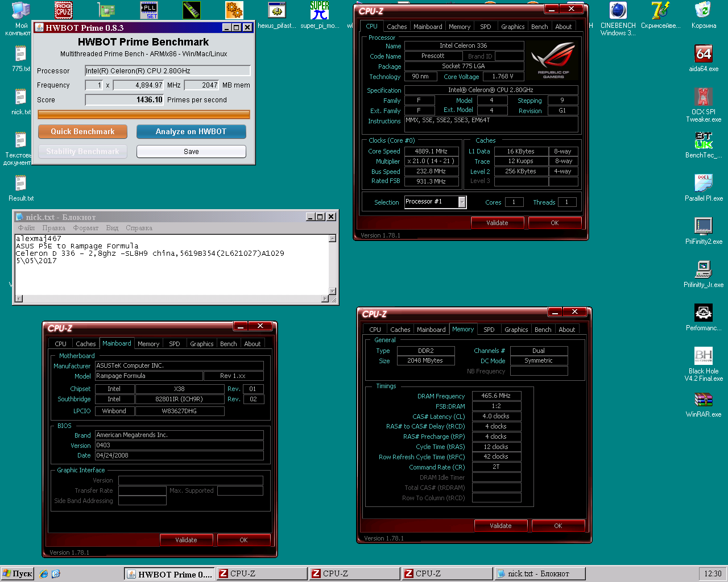The image size is (728, 582).
Task: Click the Quick Benchmark button
Action: coord(82,131)
